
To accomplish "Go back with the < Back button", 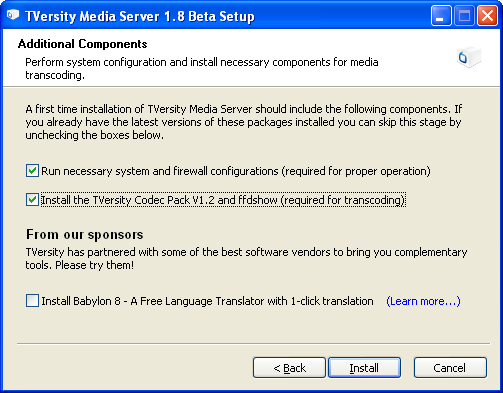I will (289, 368).
